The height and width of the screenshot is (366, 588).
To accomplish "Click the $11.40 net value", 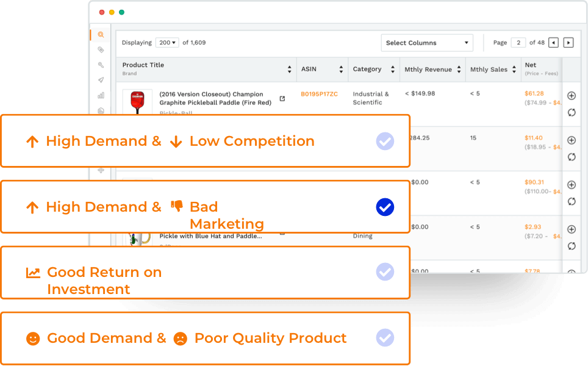I will (534, 138).
